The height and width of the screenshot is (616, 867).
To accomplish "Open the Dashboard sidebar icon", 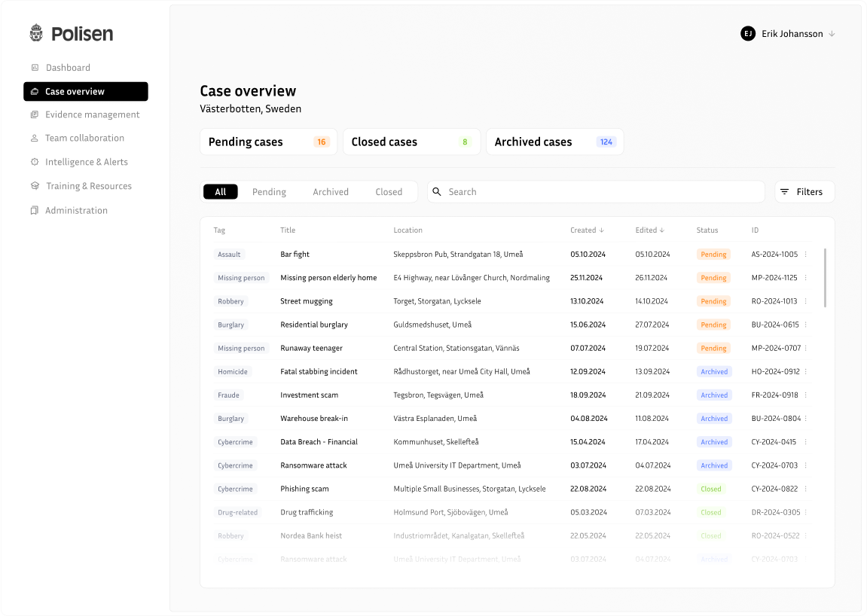I will point(35,68).
